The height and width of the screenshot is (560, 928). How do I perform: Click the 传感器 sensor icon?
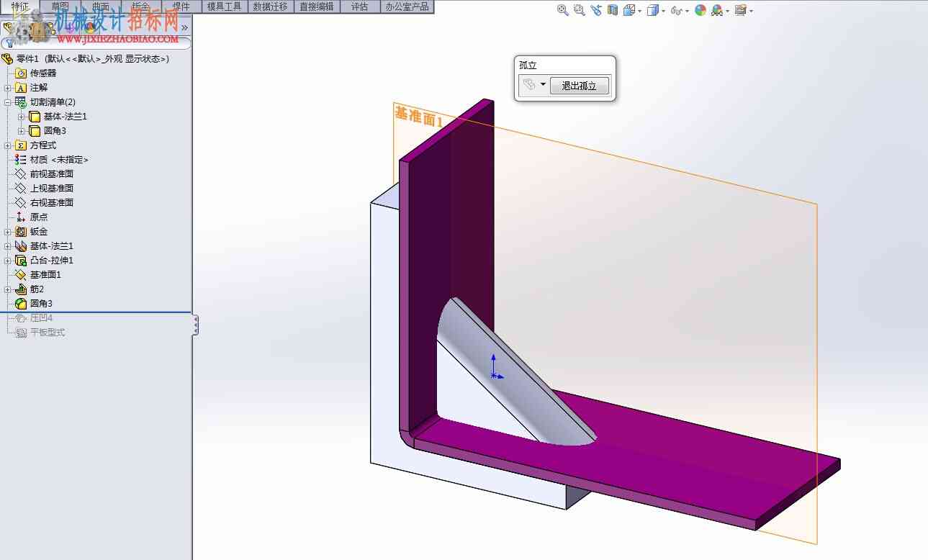(x=21, y=73)
